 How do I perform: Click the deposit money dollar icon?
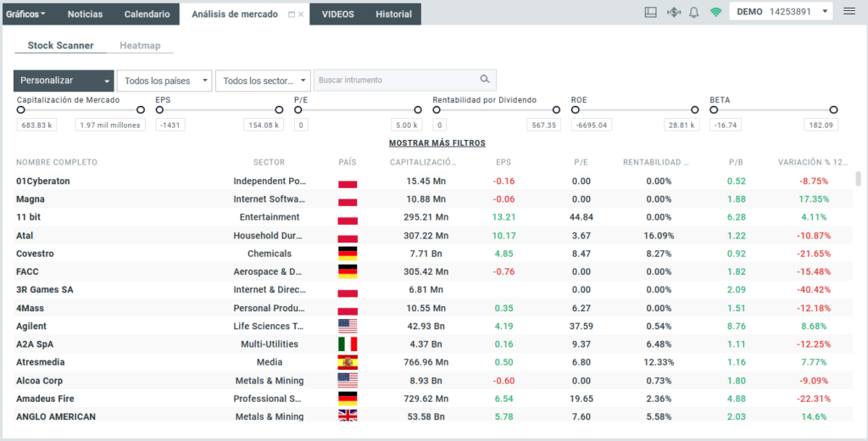coord(673,12)
